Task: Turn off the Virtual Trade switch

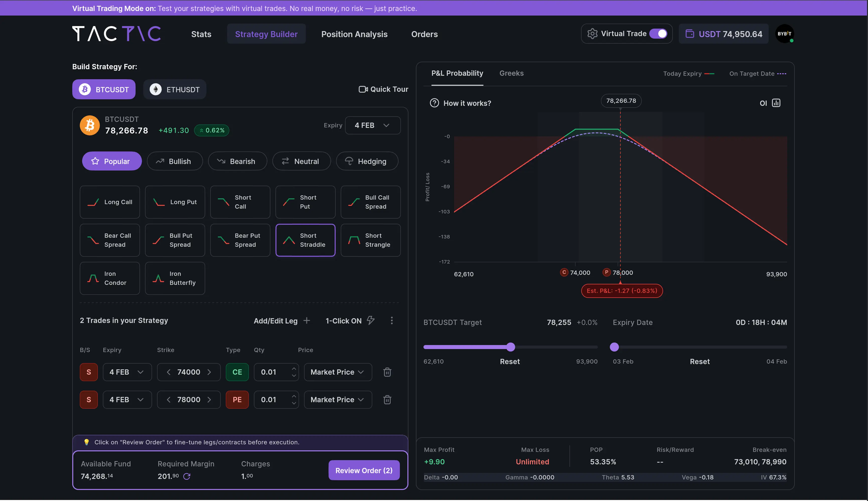Action: point(658,34)
